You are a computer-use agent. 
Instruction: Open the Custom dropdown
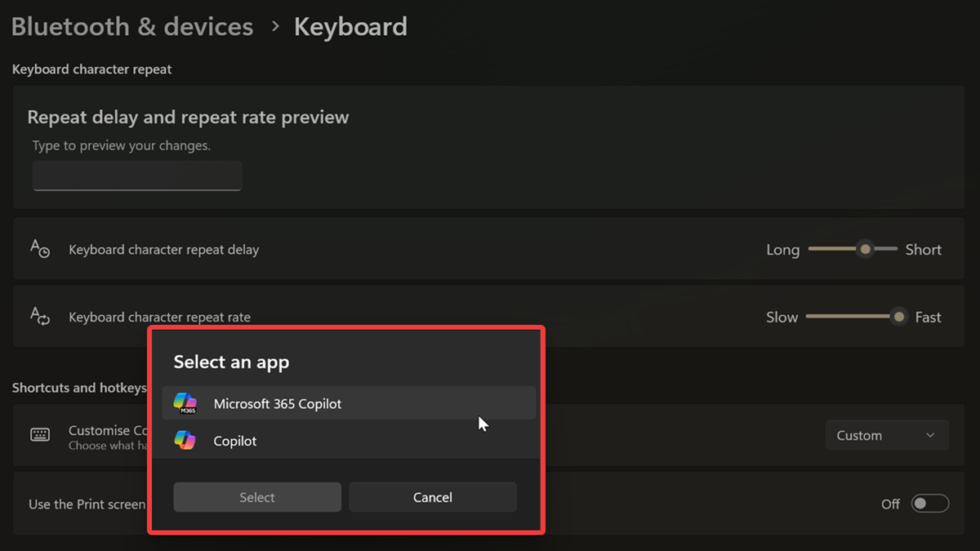887,436
